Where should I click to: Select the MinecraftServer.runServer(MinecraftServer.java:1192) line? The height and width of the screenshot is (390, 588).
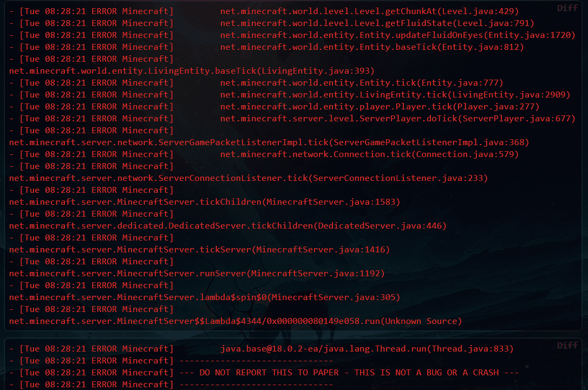pos(197,274)
